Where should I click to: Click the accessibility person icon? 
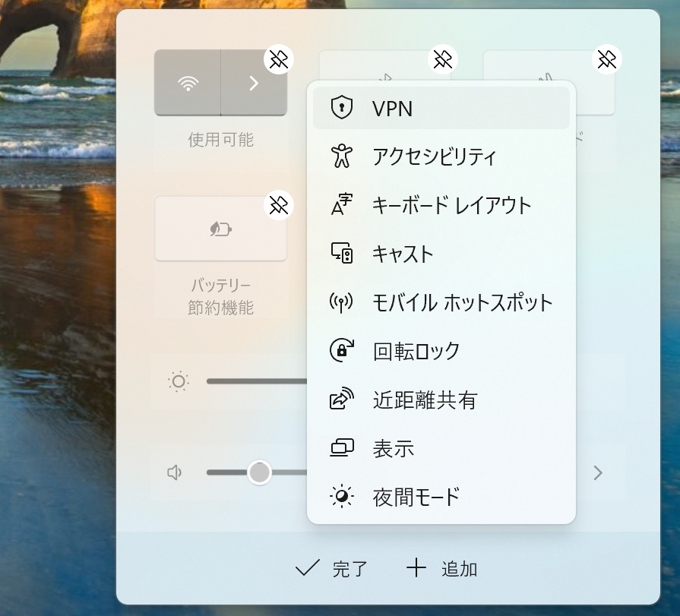[342, 156]
